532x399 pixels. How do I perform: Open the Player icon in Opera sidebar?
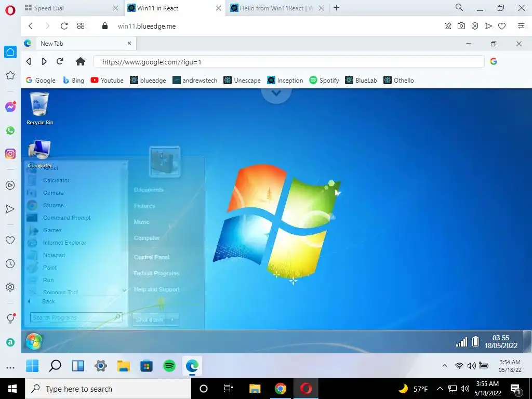pyautogui.click(x=10, y=185)
